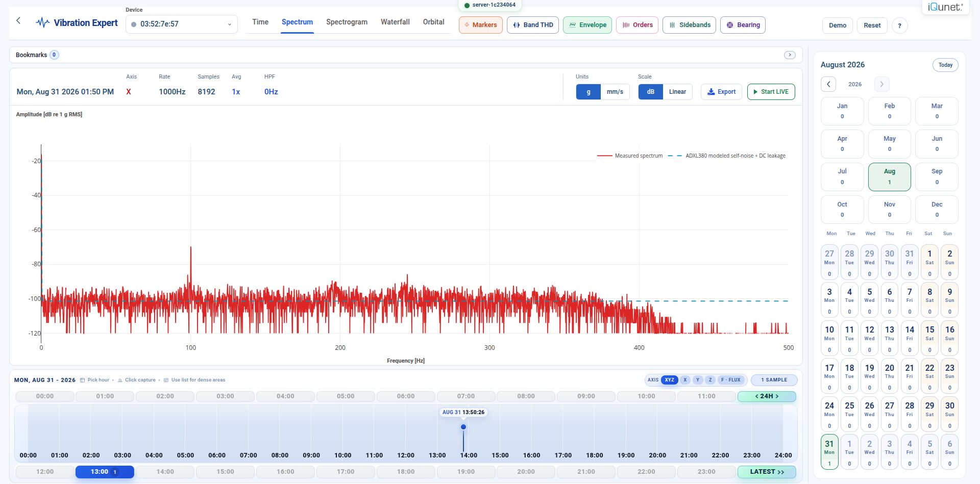The image size is (980, 484).
Task: Select g units
Action: pos(589,92)
